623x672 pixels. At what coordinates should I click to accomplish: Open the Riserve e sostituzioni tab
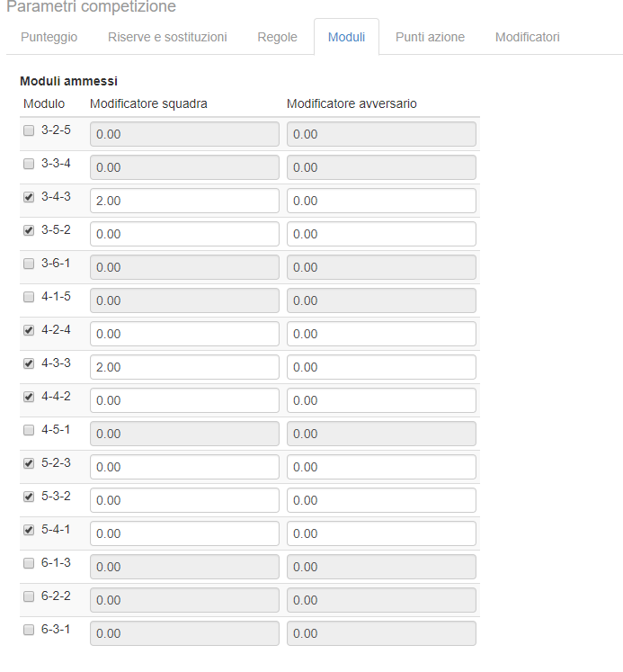click(x=167, y=37)
